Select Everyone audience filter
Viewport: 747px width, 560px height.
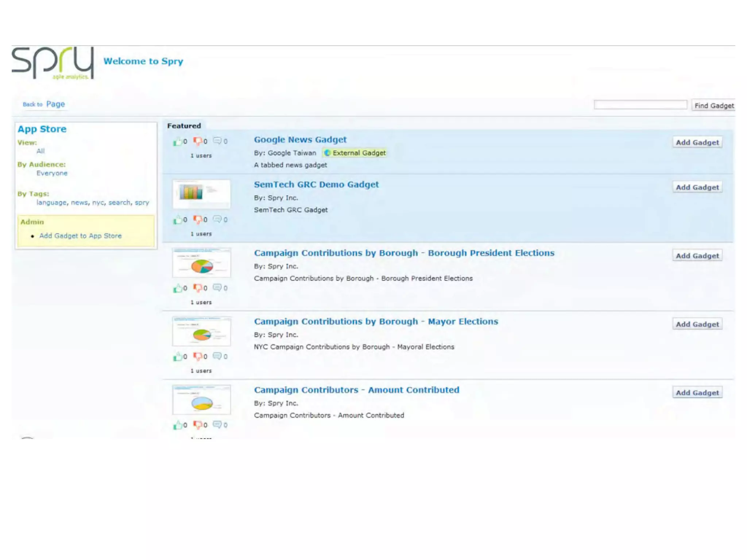pyautogui.click(x=52, y=173)
